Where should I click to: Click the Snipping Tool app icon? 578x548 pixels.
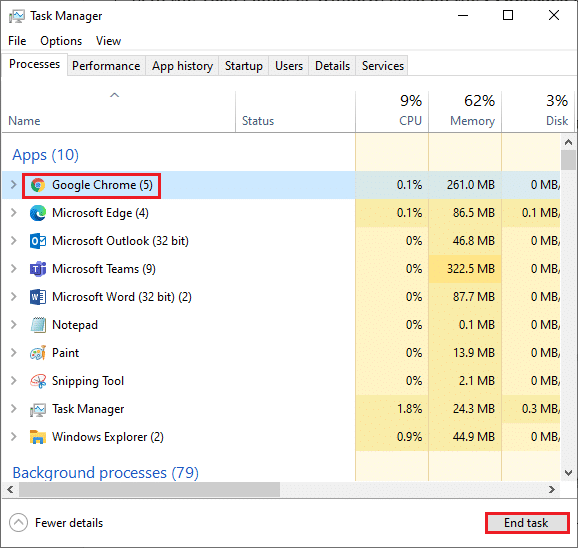38,381
